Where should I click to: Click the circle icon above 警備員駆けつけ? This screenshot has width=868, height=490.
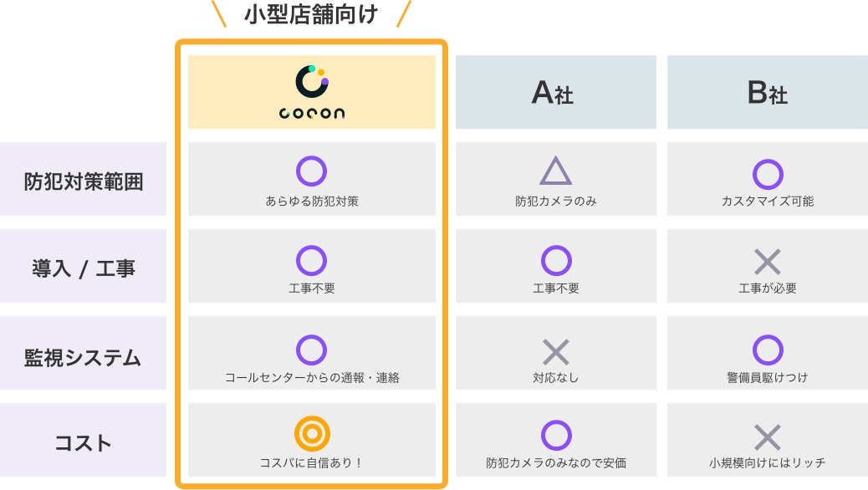pos(768,350)
